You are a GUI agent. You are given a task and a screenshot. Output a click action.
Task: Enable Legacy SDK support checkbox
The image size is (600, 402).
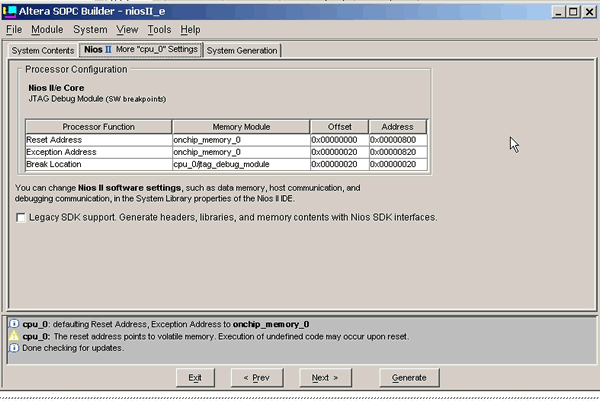click(x=21, y=218)
